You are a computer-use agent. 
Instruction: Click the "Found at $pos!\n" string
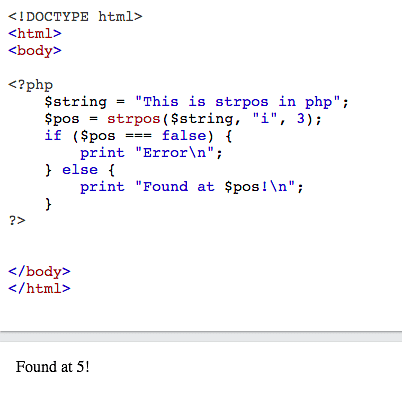tap(215, 187)
